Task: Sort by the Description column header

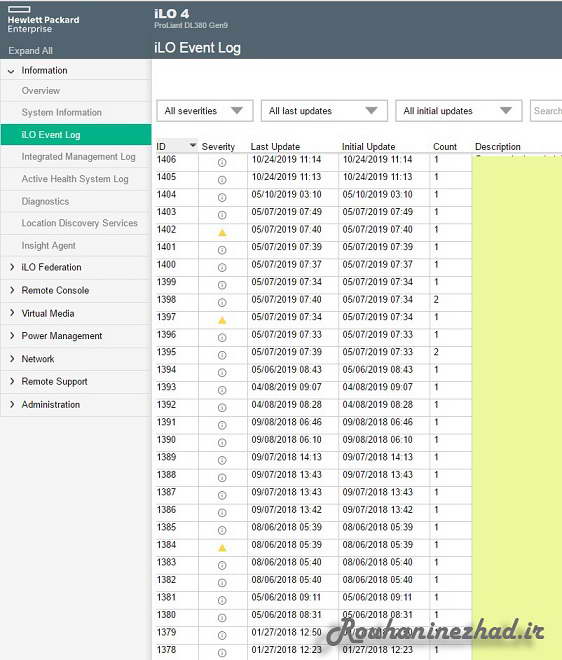Action: tap(498, 146)
